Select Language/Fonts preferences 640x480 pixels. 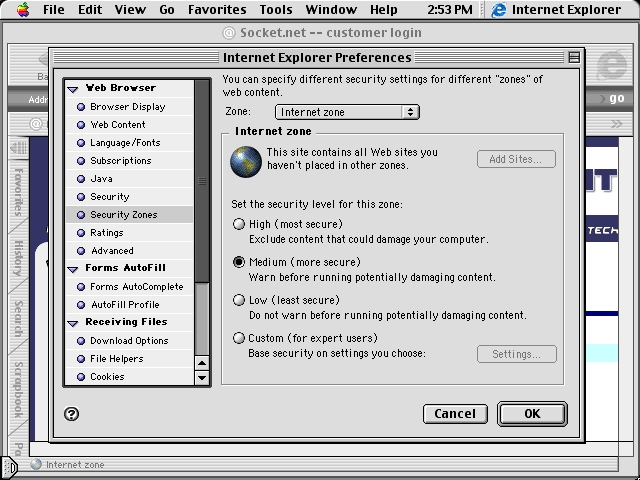pos(129,143)
